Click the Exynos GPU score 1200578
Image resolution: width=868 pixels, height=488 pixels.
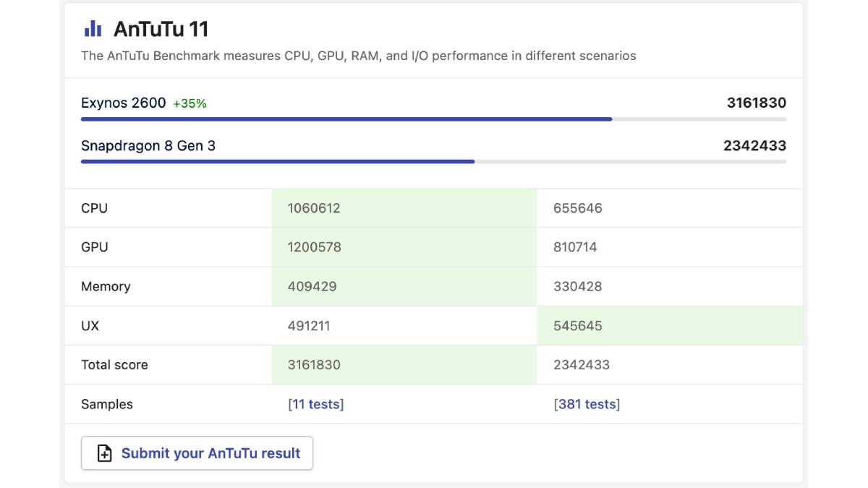[314, 247]
